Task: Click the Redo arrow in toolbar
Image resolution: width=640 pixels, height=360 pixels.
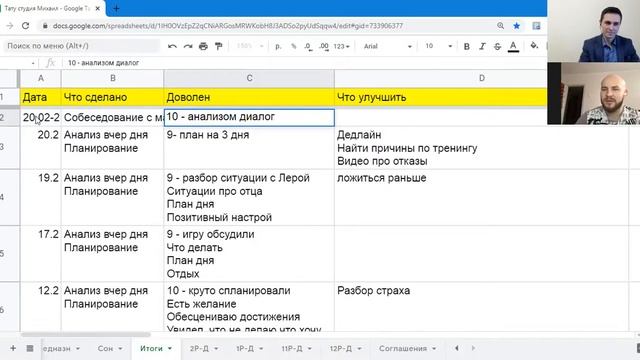Action: pyautogui.click(x=188, y=46)
